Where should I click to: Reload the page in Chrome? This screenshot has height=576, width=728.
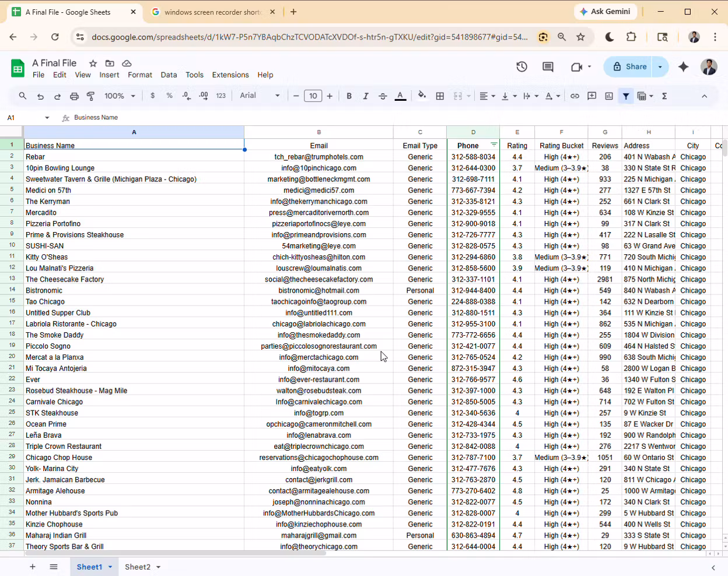tap(55, 37)
